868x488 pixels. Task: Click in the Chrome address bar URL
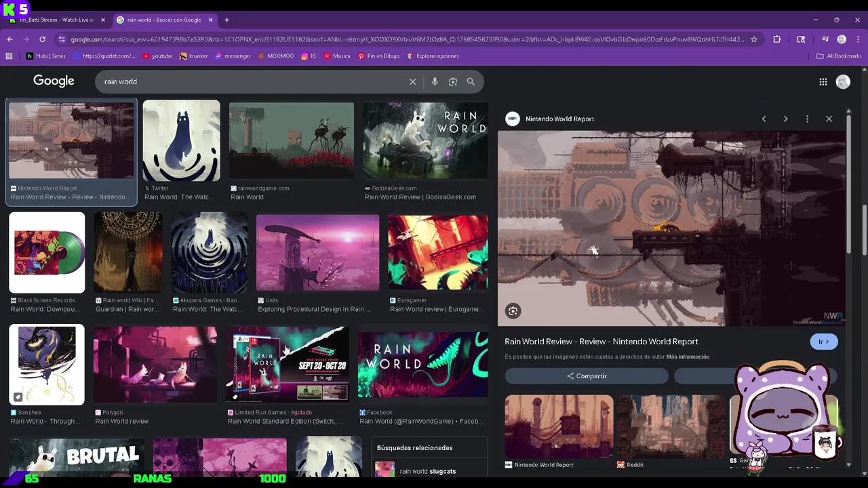(x=407, y=39)
